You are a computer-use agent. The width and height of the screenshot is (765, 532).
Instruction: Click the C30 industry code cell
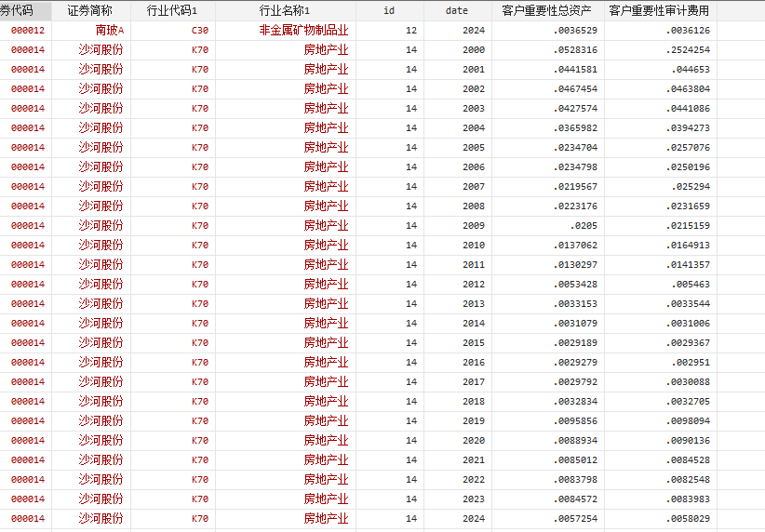tap(199, 31)
